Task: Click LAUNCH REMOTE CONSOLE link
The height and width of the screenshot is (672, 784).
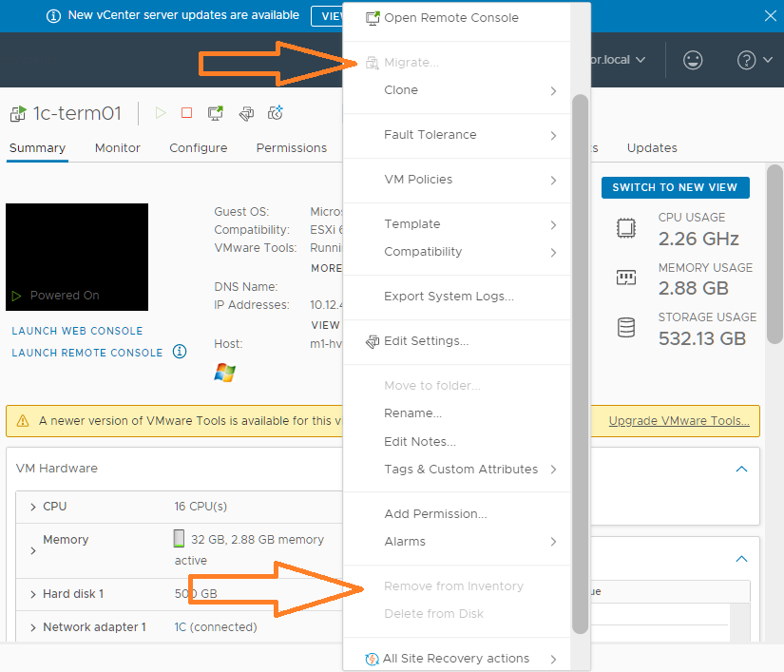Action: (87, 353)
